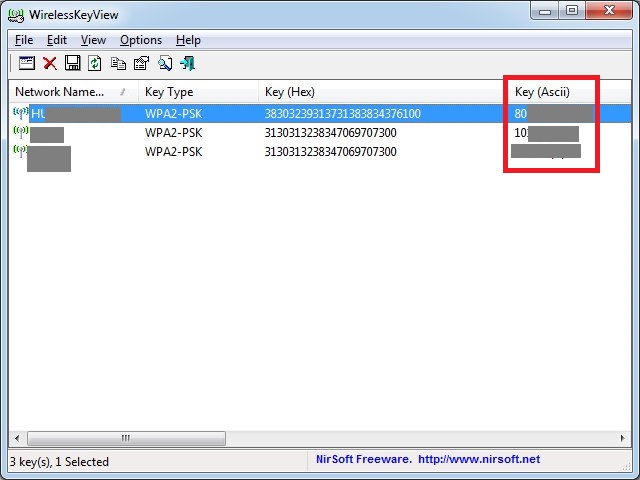This screenshot has width=640, height=480.
Task: Maximize the WirelessKeyView window
Action: click(572, 10)
